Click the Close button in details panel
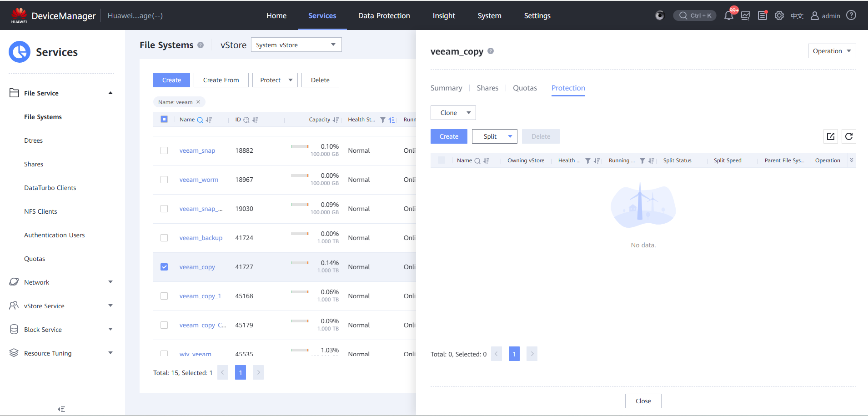 tap(643, 401)
